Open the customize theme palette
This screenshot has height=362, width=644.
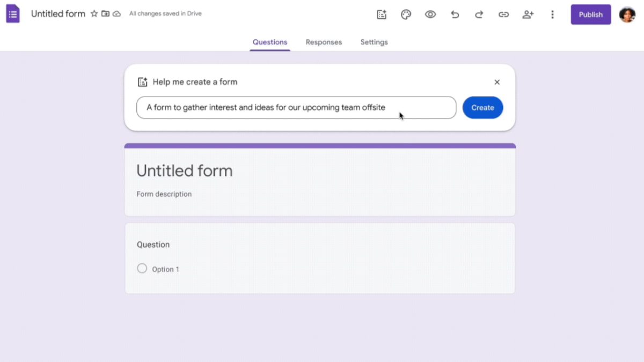click(406, 14)
